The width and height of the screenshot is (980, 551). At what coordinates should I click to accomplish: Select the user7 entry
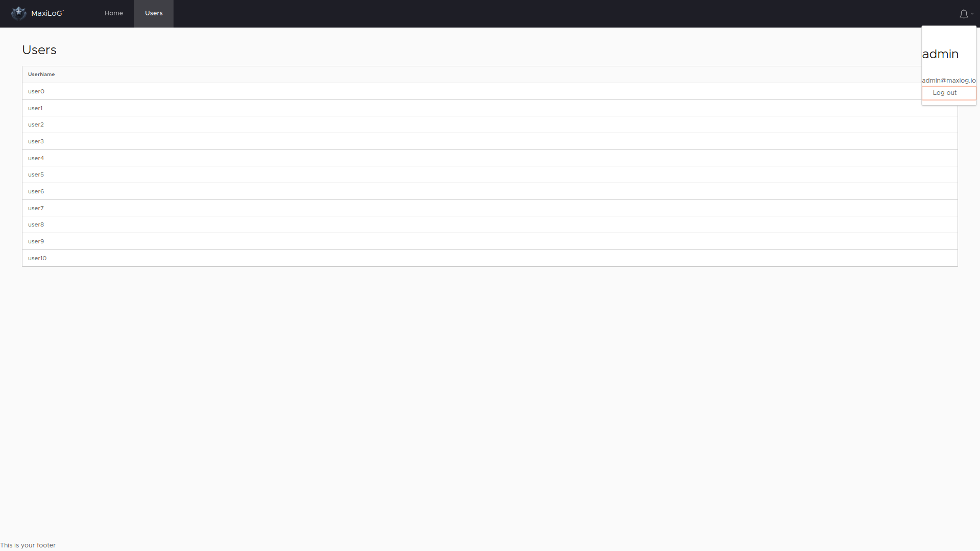489,208
